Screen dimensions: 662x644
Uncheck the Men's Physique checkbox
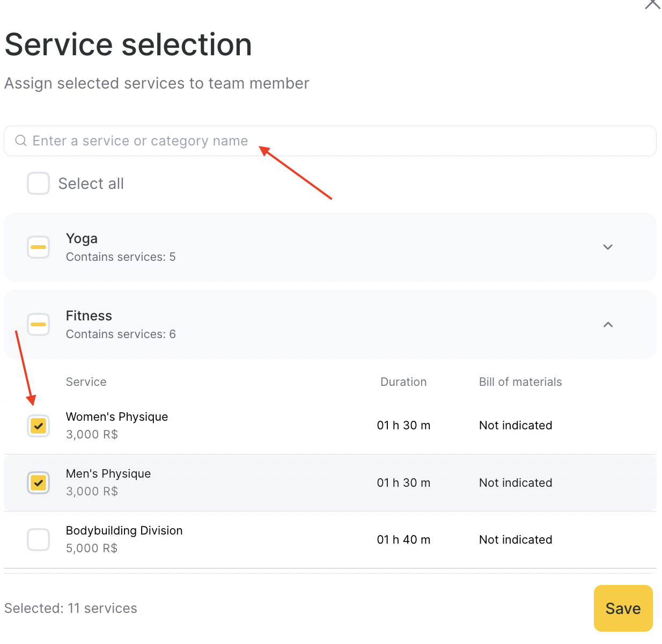click(x=39, y=483)
